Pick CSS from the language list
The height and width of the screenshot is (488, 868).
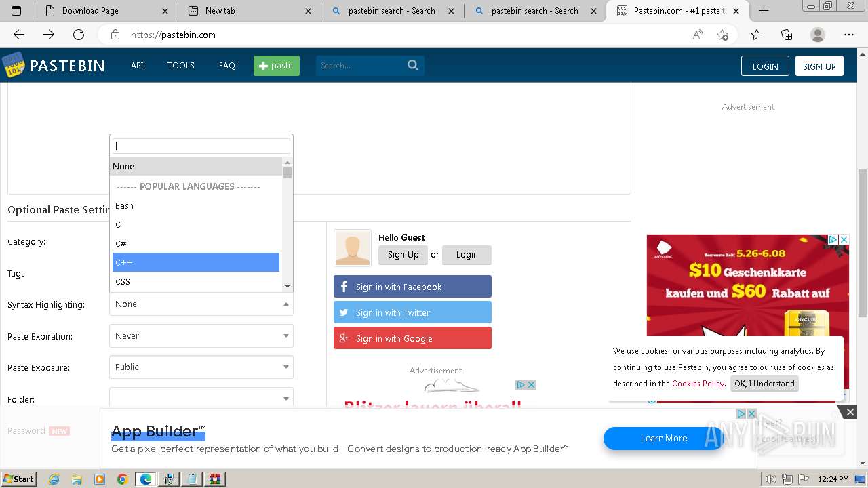coord(196,281)
